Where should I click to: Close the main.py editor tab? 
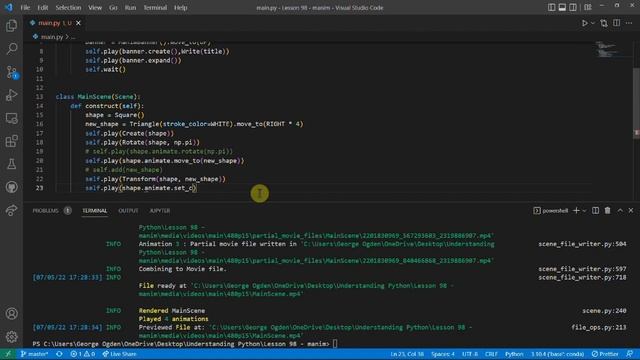(78, 23)
